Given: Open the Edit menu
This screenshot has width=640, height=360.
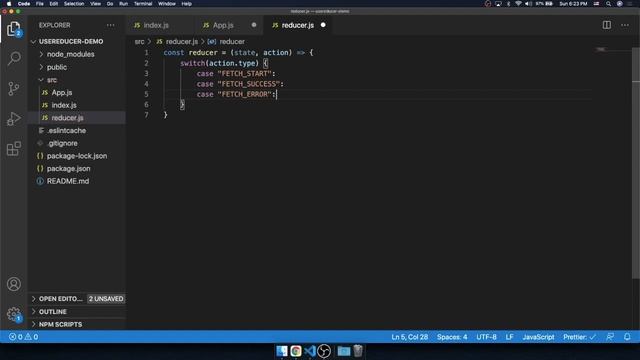Looking at the screenshot, I should pos(54,4).
